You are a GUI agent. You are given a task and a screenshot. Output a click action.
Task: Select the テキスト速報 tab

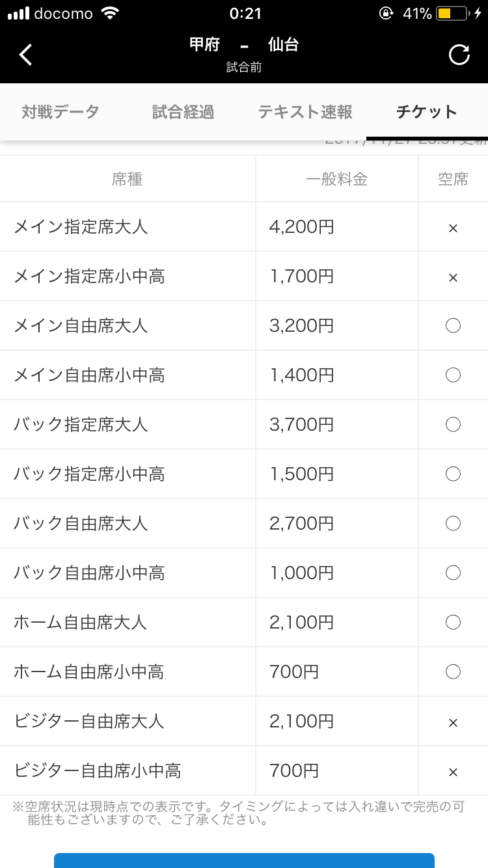coord(305,112)
